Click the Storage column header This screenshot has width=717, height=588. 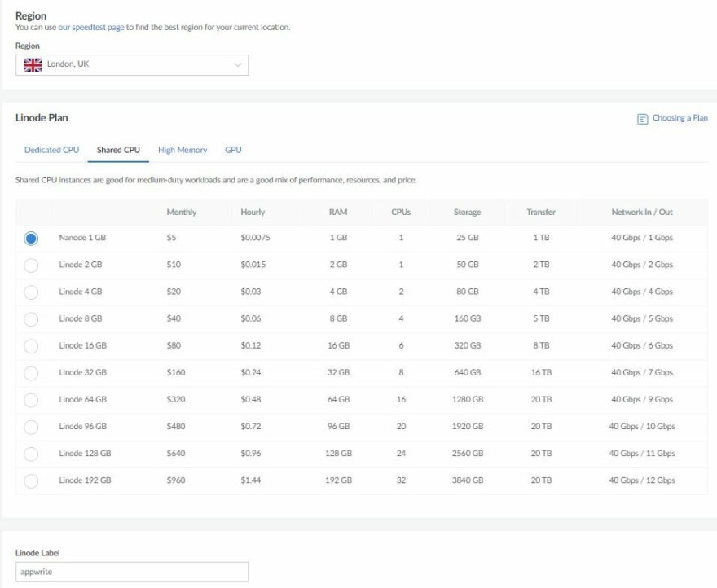[x=468, y=213]
